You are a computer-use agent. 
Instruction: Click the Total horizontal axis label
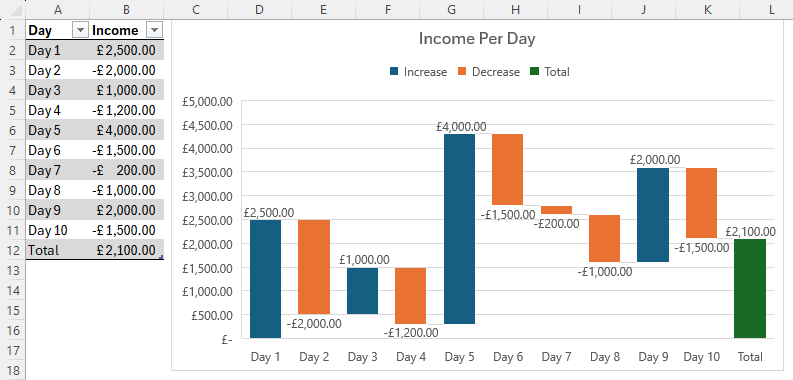750,357
